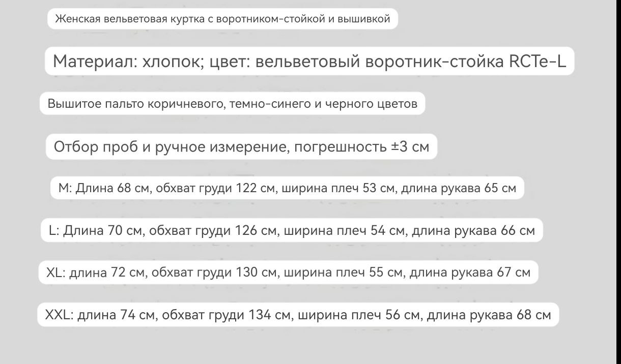Image resolution: width=621 pixels, height=364 pixels.
Task: Click ширина плеч 54 см in L row
Action: pyautogui.click(x=344, y=231)
